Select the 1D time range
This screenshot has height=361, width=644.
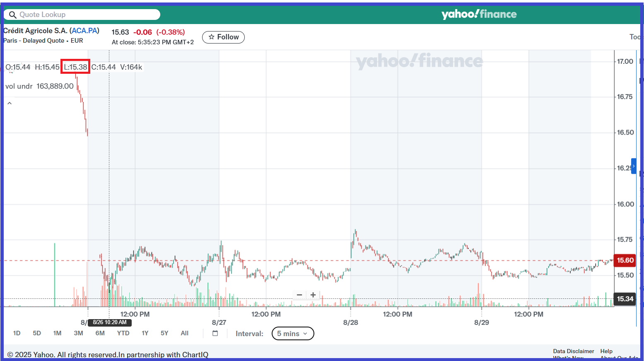point(17,333)
